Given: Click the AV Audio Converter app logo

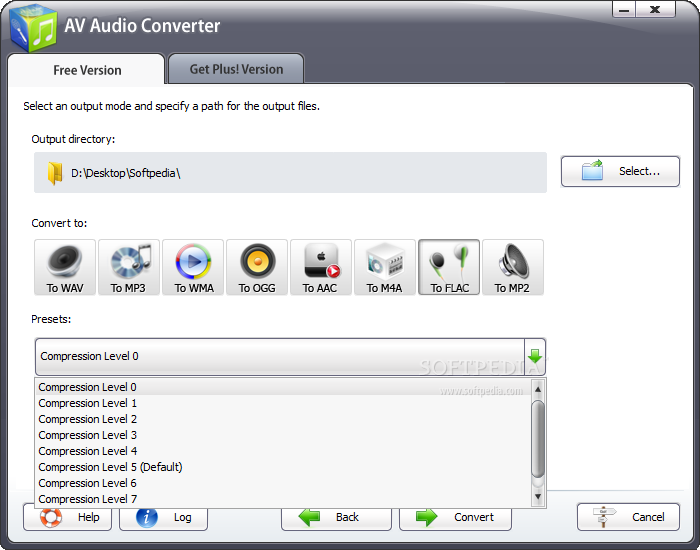Looking at the screenshot, I should (x=33, y=29).
